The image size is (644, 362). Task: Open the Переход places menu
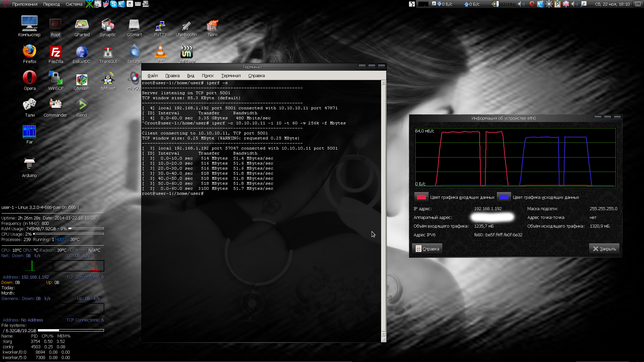click(51, 4)
